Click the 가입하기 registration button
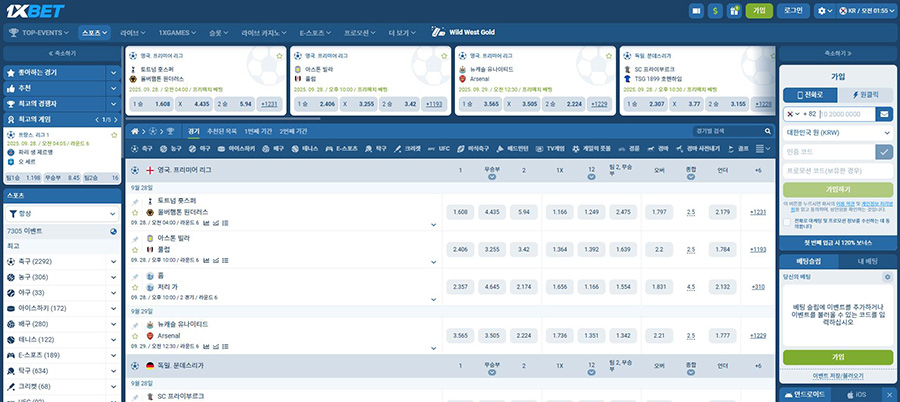 point(838,190)
